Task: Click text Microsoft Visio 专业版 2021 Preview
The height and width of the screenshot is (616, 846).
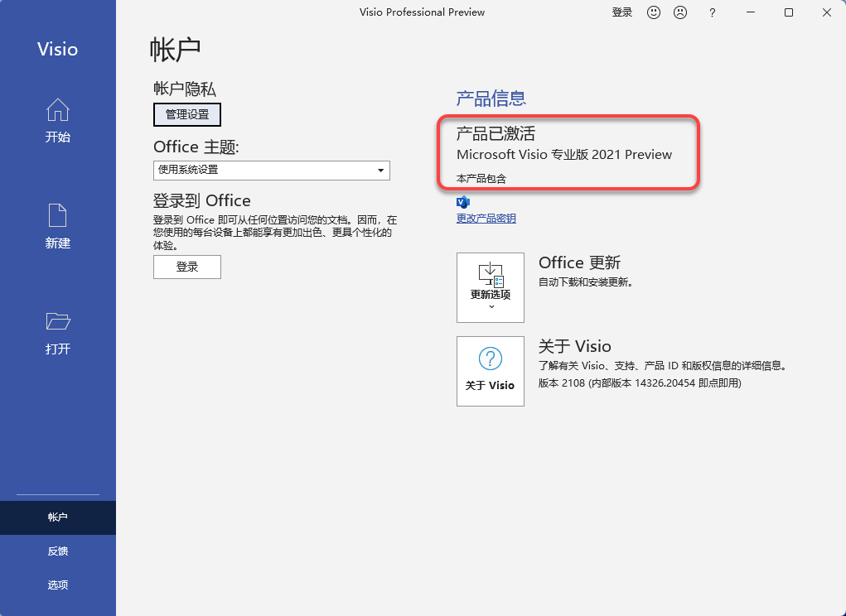Action: click(x=564, y=155)
